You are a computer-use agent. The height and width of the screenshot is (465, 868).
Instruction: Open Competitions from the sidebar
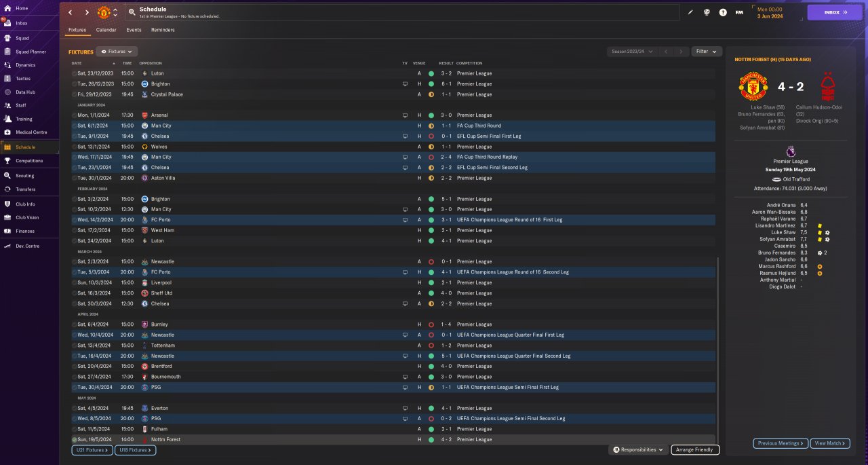pos(29,161)
